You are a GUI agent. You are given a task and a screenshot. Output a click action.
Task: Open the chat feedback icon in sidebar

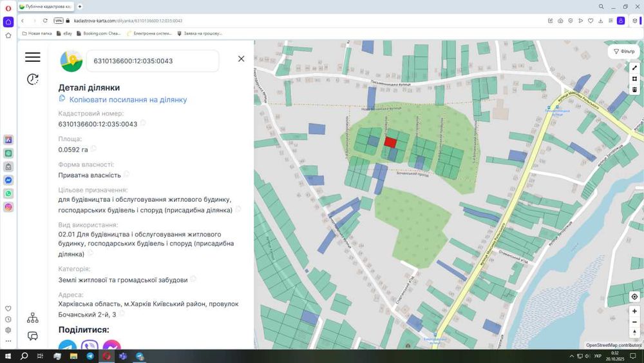[32, 336]
